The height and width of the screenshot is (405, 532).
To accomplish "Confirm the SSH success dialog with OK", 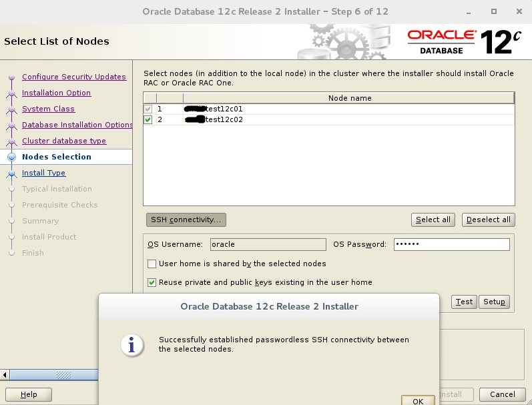I will click(418, 400).
